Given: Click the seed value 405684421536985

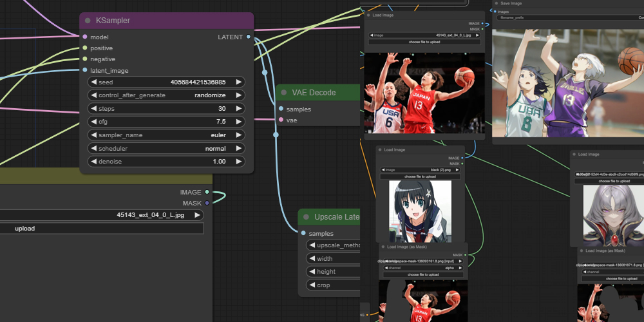Looking at the screenshot, I should click(x=198, y=82).
